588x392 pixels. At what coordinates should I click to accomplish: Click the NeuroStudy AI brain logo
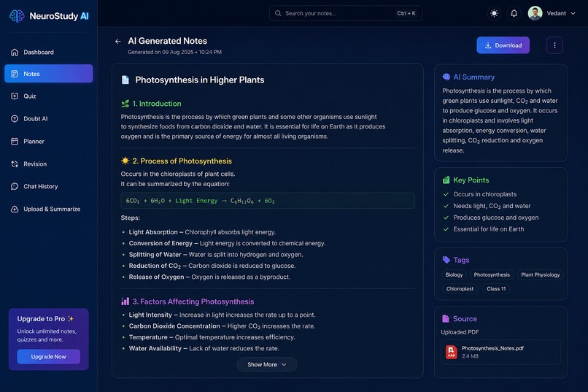tap(17, 16)
